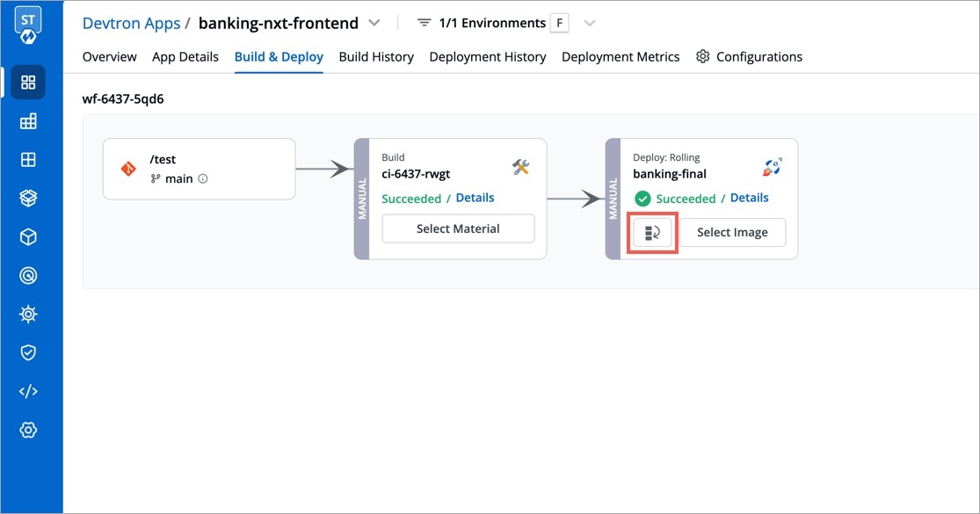Click Succeeded status in Build node

click(x=411, y=199)
